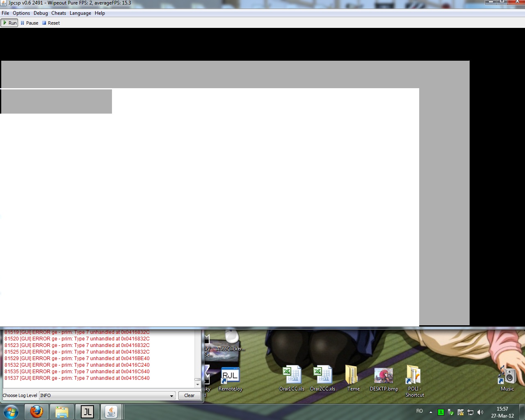Click the RO language indicator
This screenshot has height=420, width=525.
[x=420, y=411]
